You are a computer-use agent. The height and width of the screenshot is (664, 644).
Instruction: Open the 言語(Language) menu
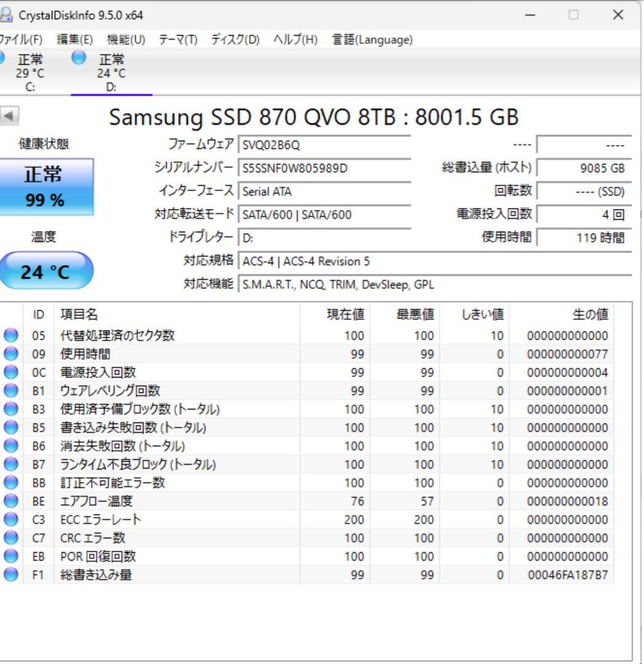[x=370, y=39]
